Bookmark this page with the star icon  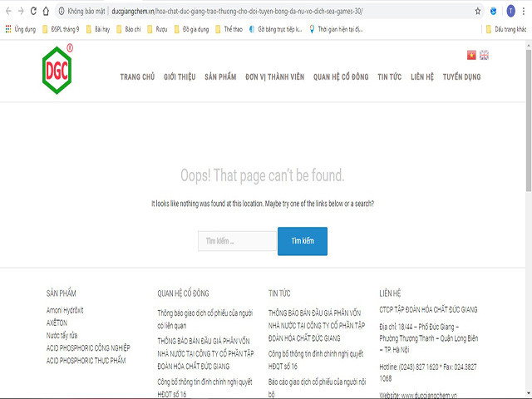point(478,12)
